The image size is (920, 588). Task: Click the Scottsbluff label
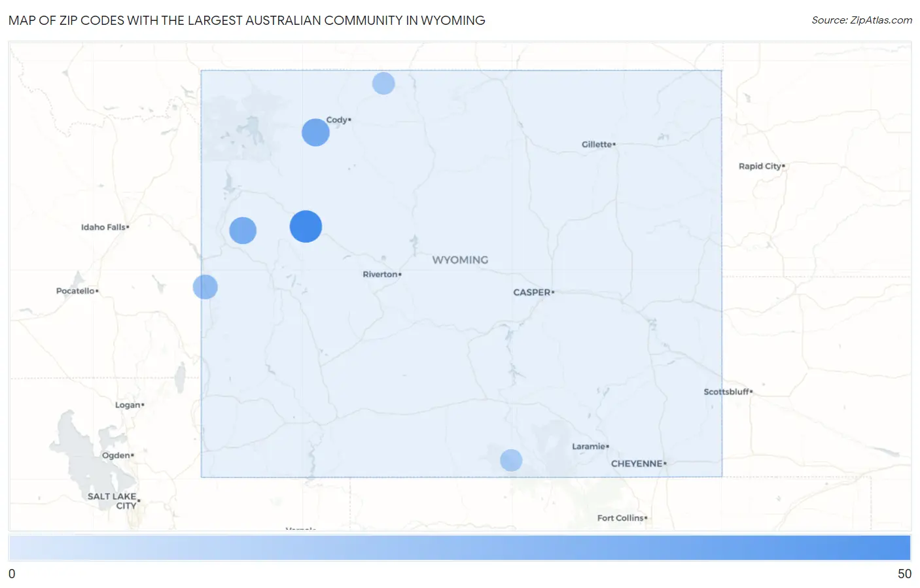[x=726, y=392]
